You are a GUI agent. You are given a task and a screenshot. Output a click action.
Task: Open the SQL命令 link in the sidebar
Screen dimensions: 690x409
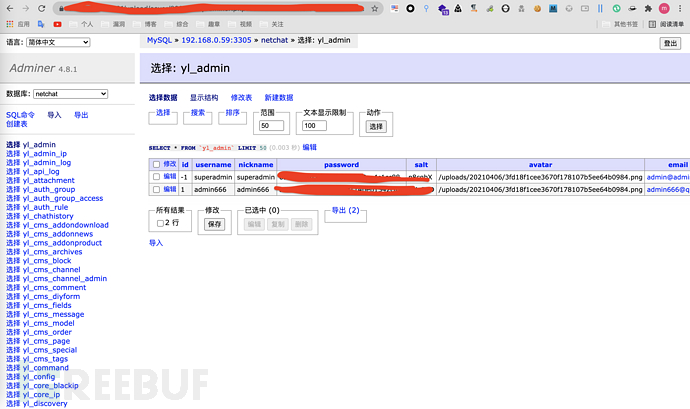20,115
